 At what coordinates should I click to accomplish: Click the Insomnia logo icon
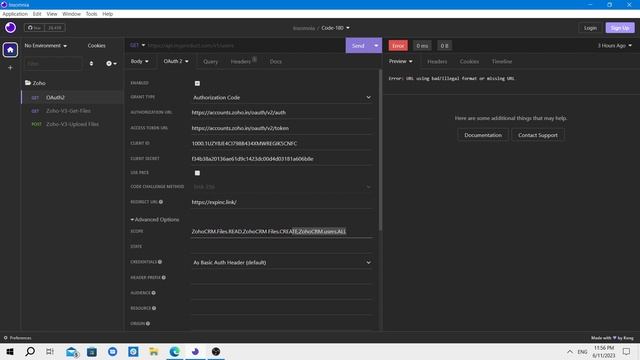coord(10,28)
